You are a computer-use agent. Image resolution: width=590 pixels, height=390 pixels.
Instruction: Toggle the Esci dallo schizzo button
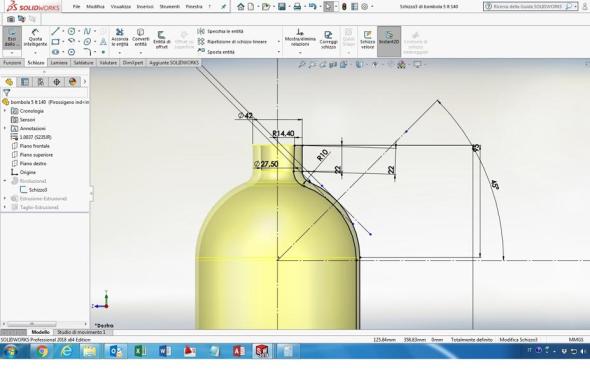pos(12,38)
